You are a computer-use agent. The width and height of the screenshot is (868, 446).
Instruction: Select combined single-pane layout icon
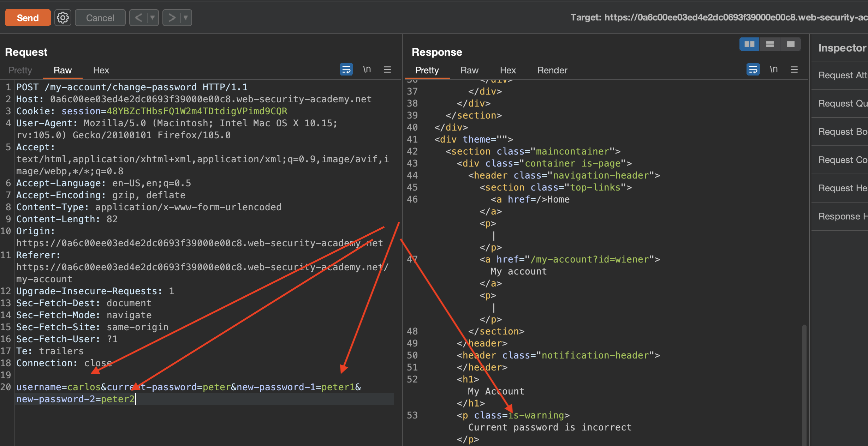(790, 44)
